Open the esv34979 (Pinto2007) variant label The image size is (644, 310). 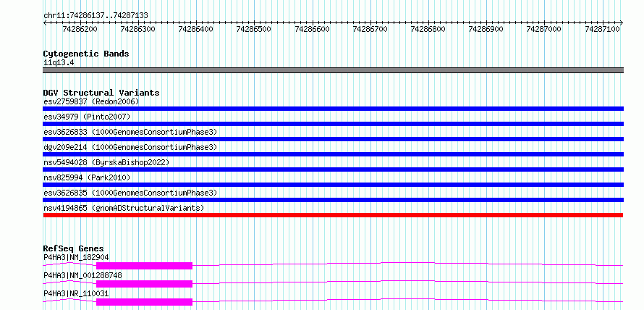coord(87,117)
